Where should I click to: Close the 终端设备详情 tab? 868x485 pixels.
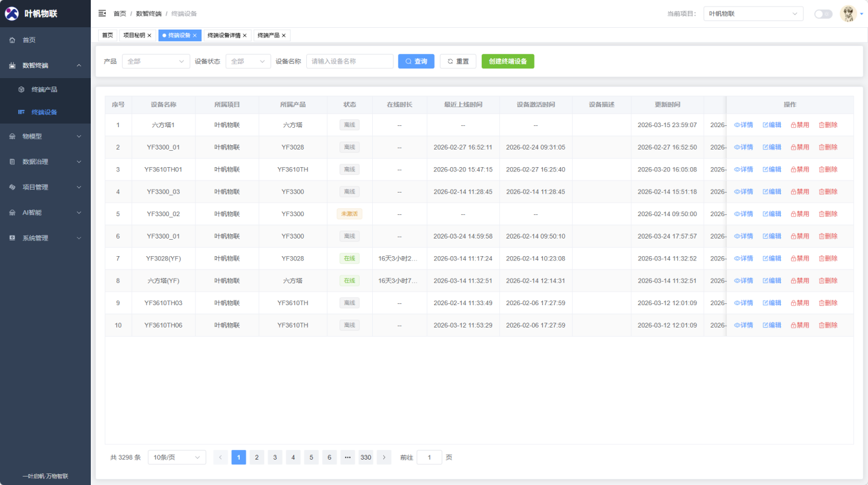(245, 36)
